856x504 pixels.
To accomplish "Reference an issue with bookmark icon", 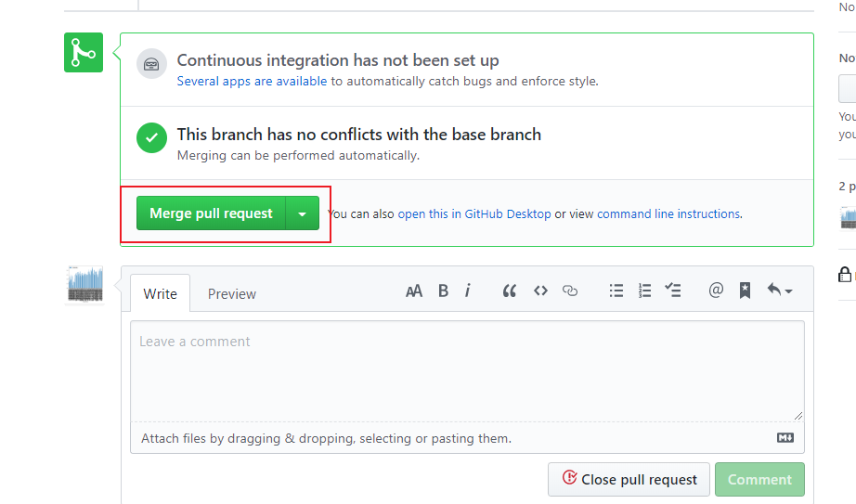I will click(746, 291).
